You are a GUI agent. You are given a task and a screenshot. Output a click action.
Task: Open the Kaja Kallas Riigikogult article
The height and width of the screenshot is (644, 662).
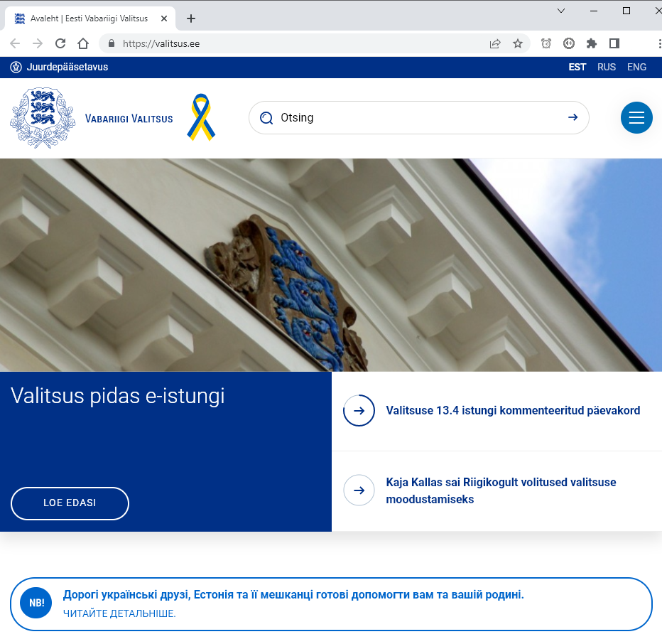click(x=500, y=490)
